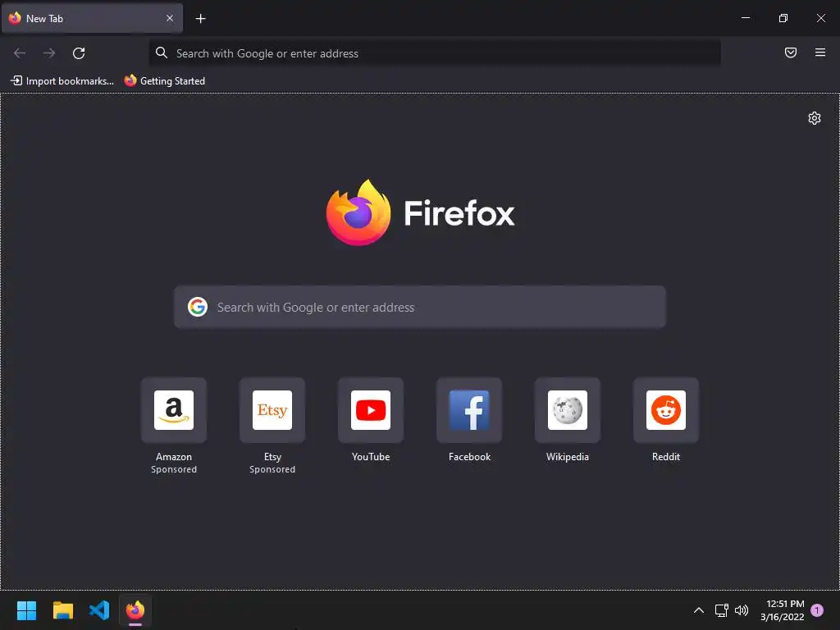Open a new tab with plus button
Viewport: 840px width, 630px height.
click(200, 19)
